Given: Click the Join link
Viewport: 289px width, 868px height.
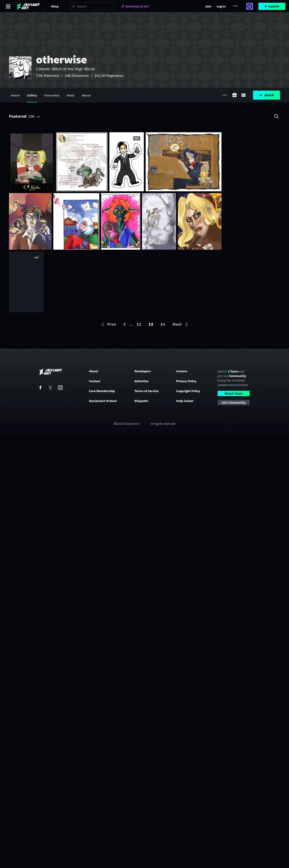Looking at the screenshot, I should click(208, 6).
